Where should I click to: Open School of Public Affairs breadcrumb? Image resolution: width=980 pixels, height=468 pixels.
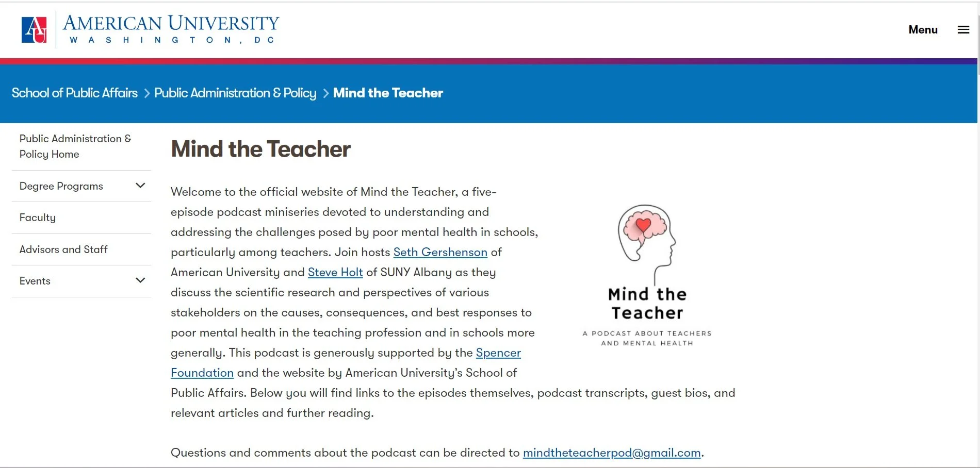(75, 93)
